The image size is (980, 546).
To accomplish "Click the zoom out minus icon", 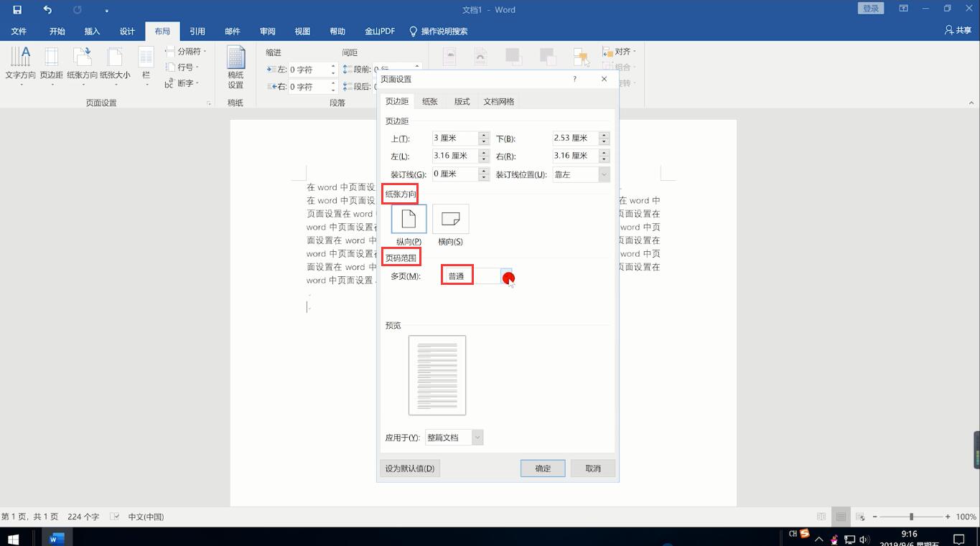I will pyautogui.click(x=874, y=517).
